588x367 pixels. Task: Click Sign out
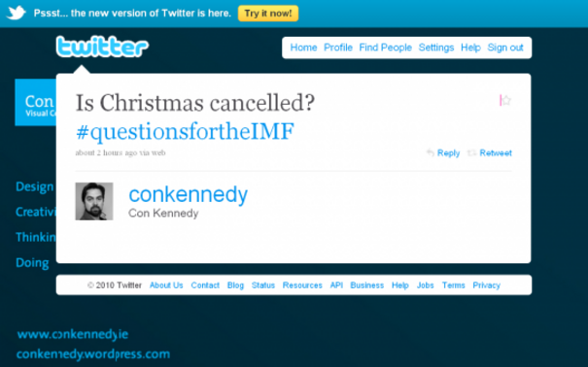(x=505, y=48)
